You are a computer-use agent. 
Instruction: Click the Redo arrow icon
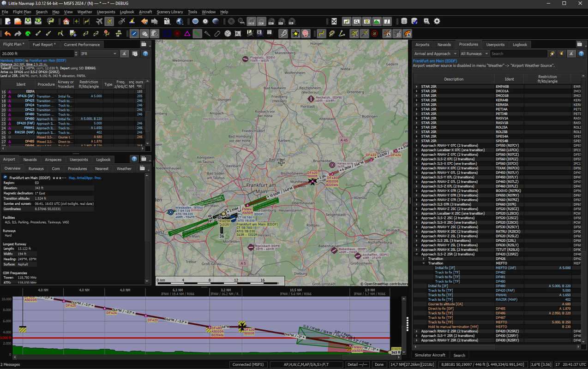point(18,33)
